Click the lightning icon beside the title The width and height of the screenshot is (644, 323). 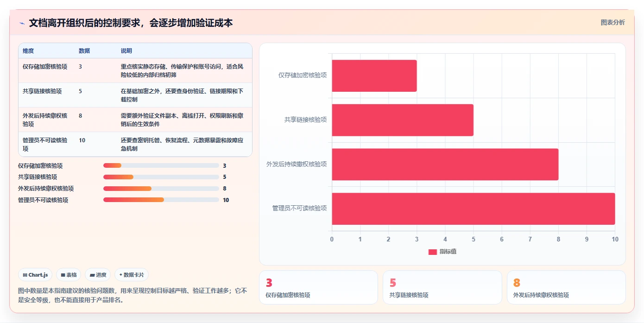pos(22,23)
